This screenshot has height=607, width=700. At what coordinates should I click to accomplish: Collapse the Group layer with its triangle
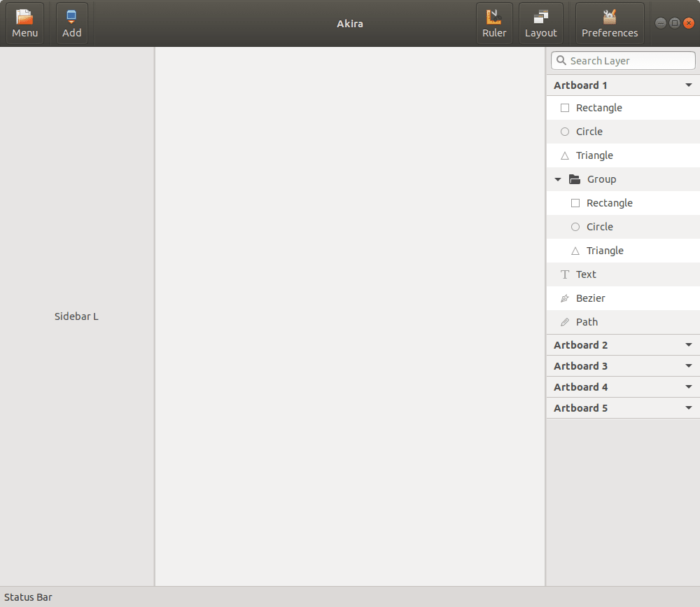coord(558,179)
